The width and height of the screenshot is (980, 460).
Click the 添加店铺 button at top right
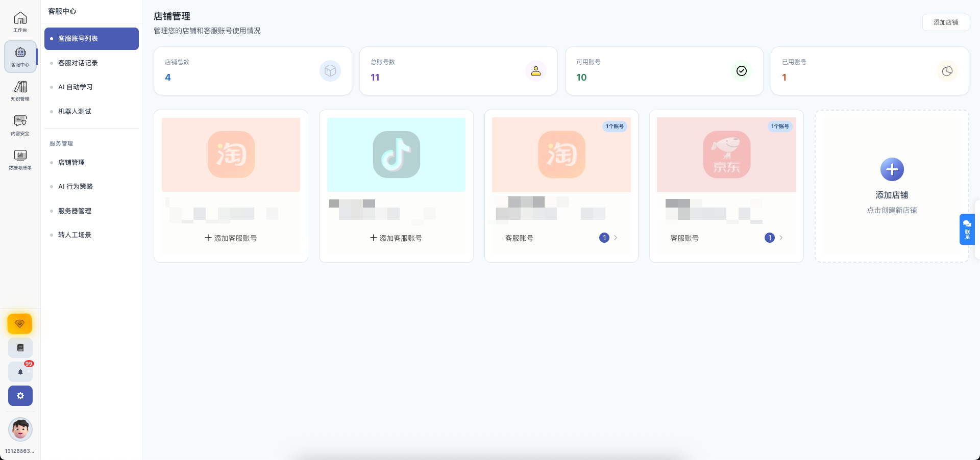tap(945, 22)
